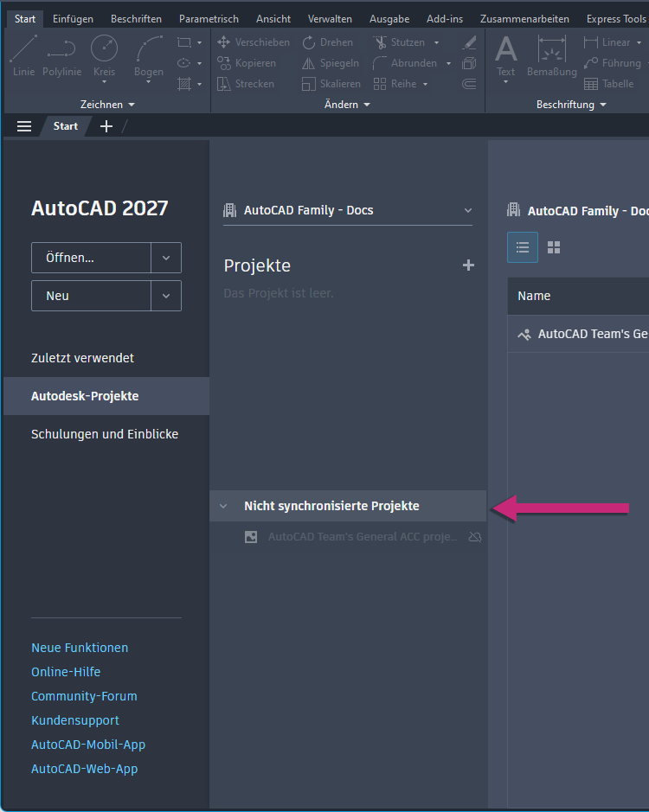The height and width of the screenshot is (812, 649).
Task: Add a new drawing tab with plus
Action: pos(106,126)
